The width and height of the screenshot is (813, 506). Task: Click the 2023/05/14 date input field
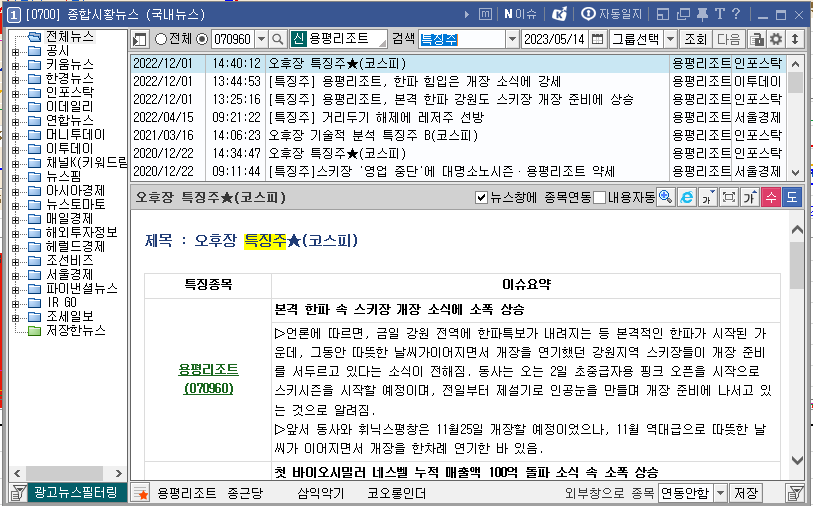click(554, 39)
